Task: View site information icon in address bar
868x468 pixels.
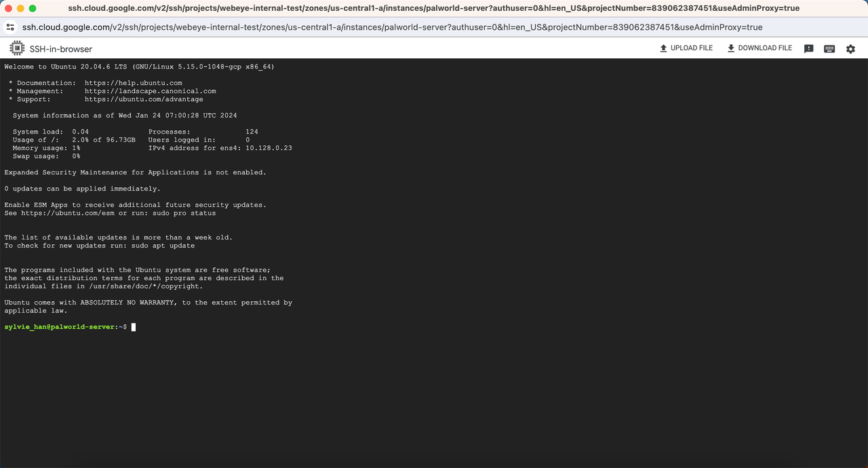Action: (x=10, y=27)
